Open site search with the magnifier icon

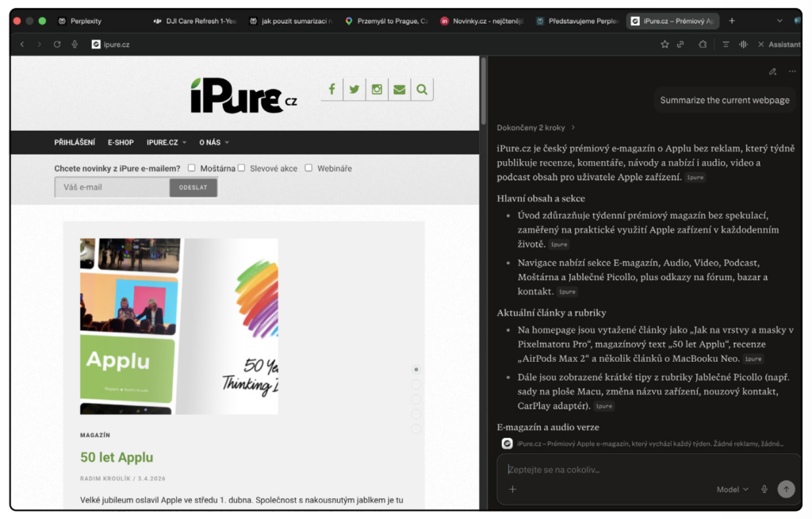click(422, 90)
